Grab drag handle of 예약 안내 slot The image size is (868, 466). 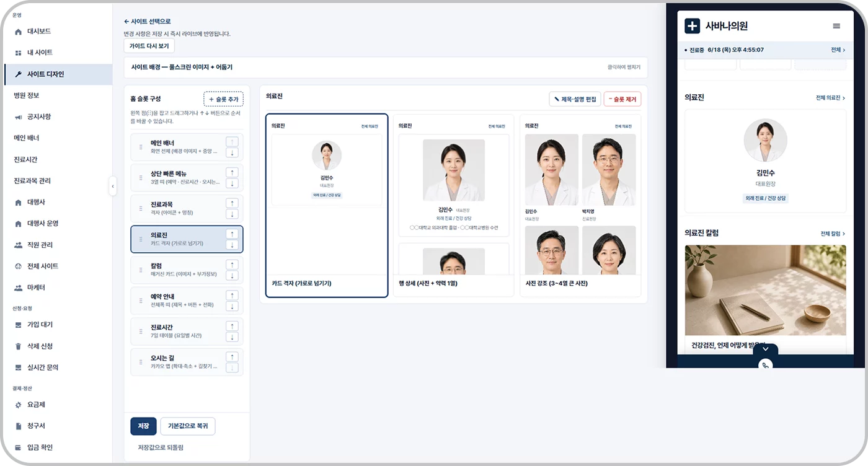(x=141, y=301)
